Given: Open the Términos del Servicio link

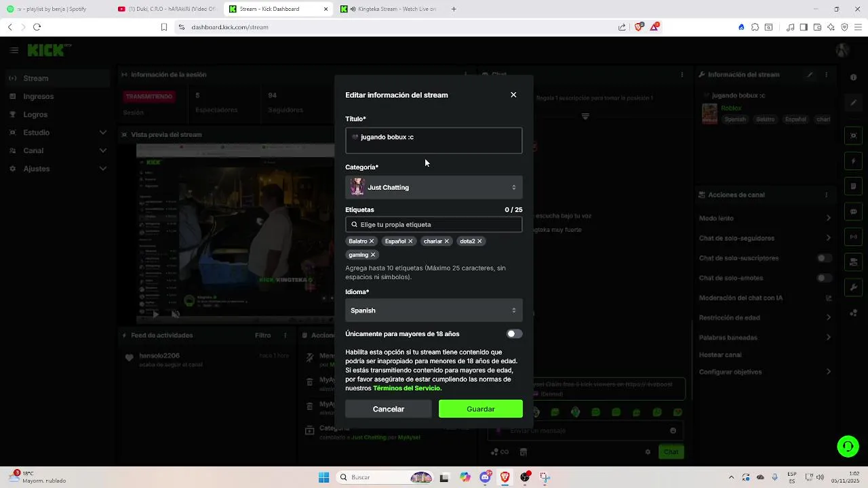Looking at the screenshot, I should coord(407,388).
